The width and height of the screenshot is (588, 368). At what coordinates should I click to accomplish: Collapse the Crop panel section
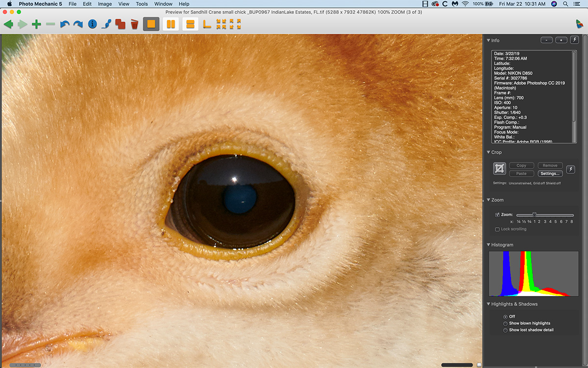[489, 152]
